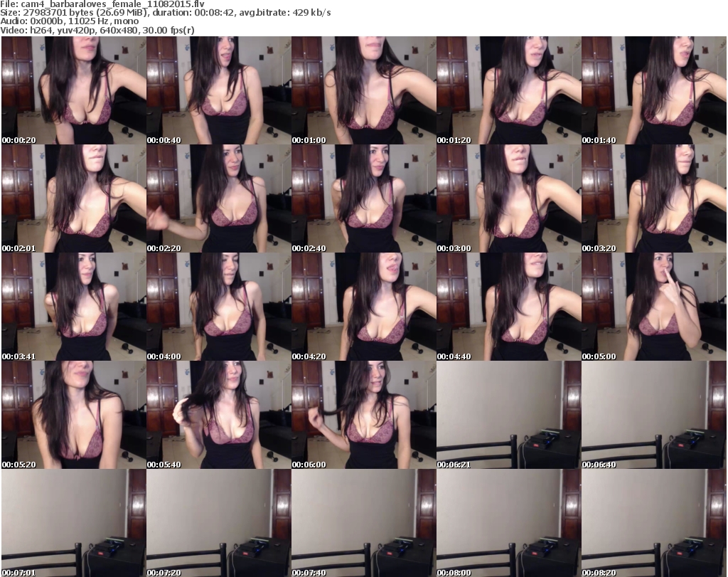Image resolution: width=728 pixels, height=577 pixels.
Task: Click the Size and duration info line
Action: [165, 13]
